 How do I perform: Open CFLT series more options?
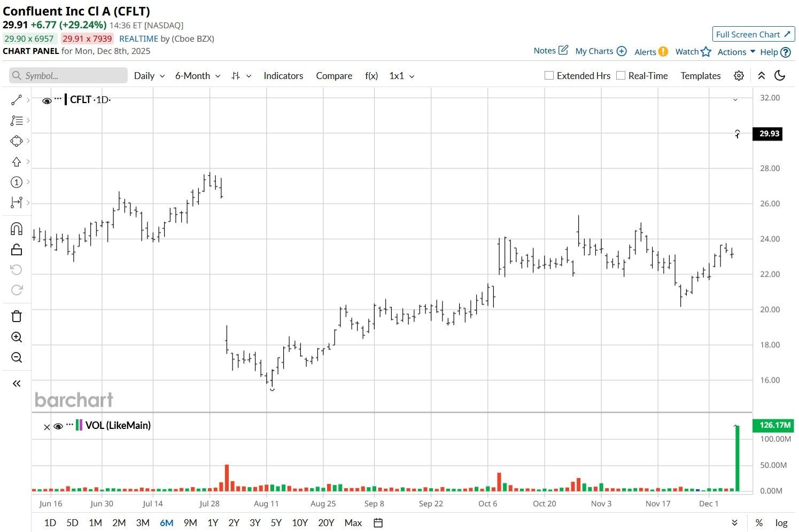pos(58,99)
